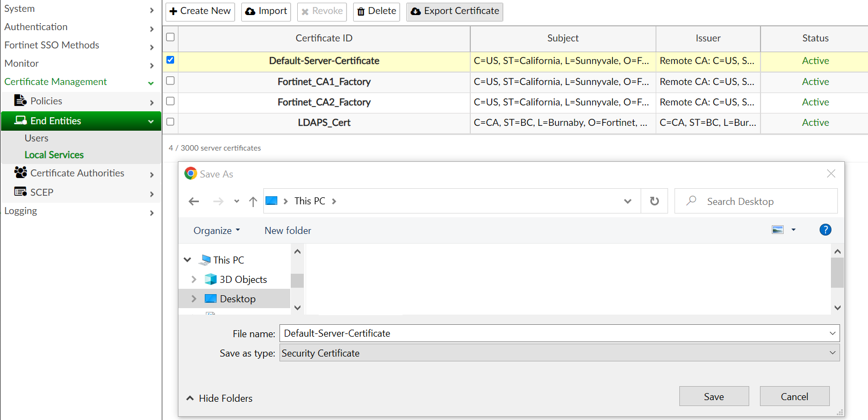
Task: Change view using the view layout icon
Action: [778, 230]
